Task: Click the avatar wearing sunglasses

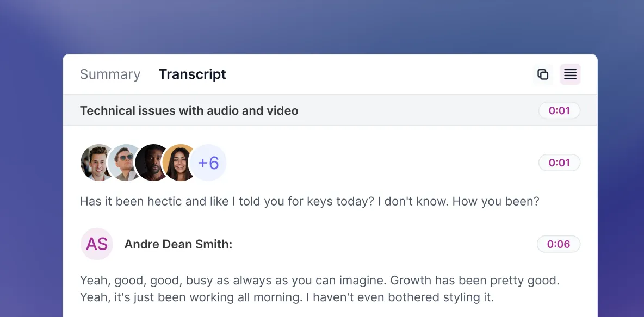Action: (124, 162)
